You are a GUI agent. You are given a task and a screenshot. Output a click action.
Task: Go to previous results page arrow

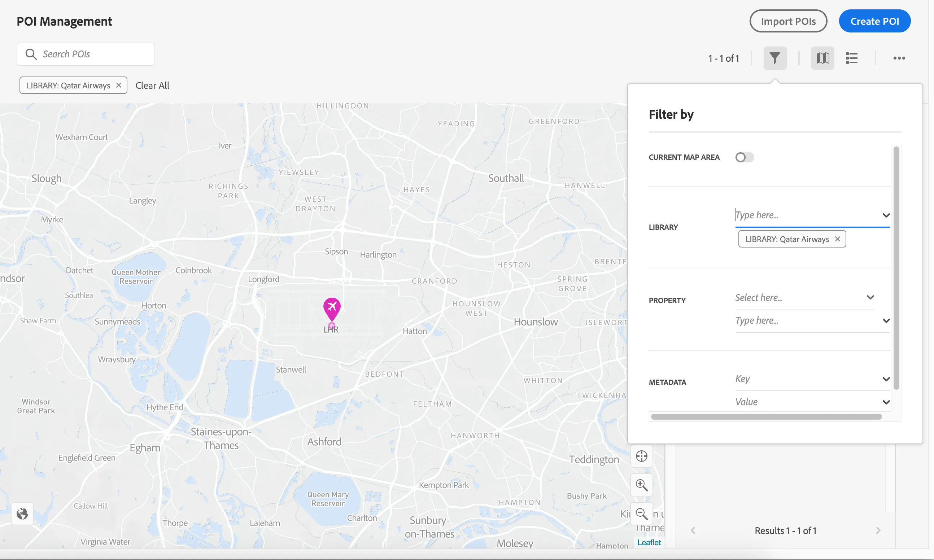tap(693, 530)
